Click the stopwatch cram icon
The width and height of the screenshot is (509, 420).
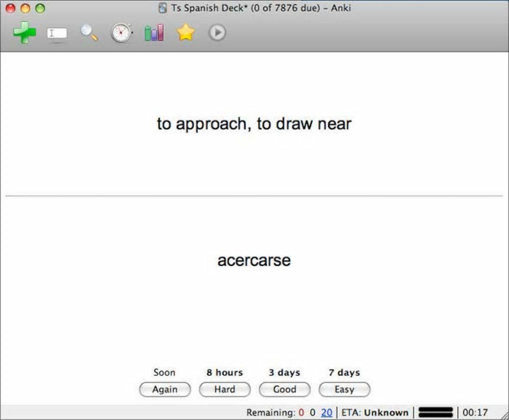coord(121,33)
